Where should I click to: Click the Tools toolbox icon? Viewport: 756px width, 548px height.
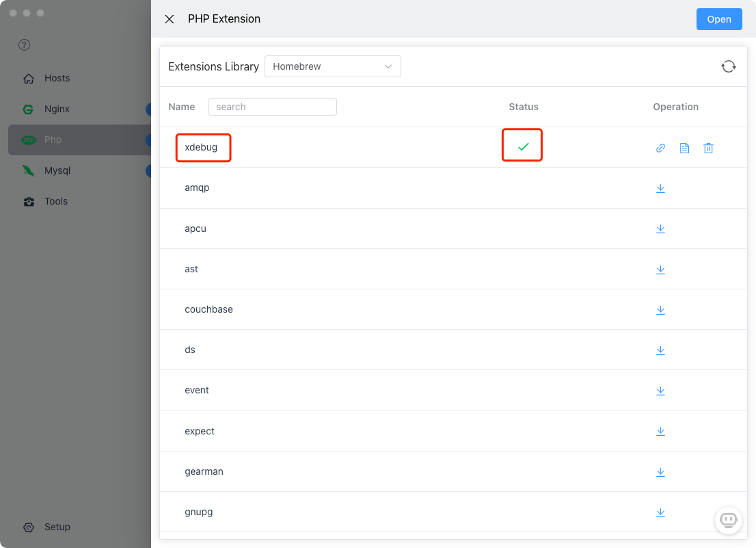29,202
